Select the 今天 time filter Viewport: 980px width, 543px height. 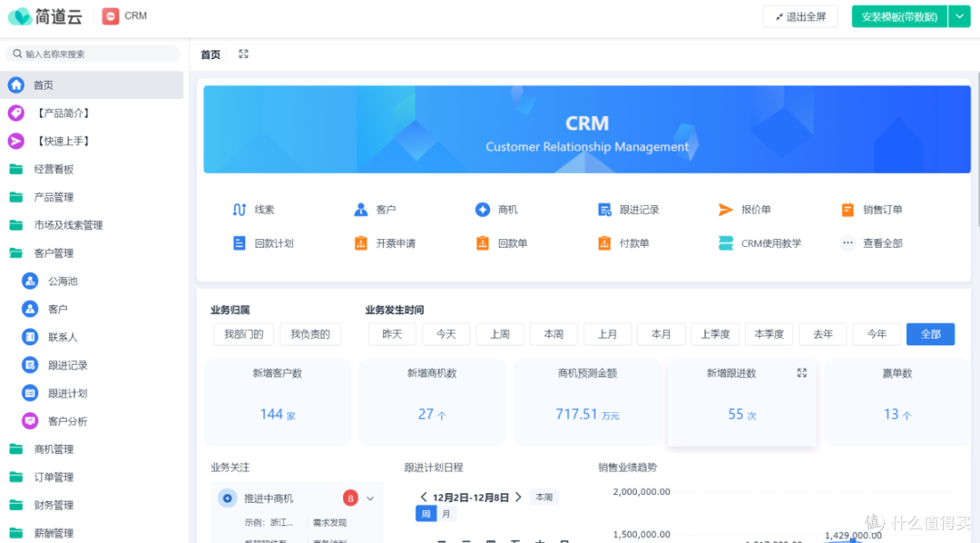pos(446,334)
